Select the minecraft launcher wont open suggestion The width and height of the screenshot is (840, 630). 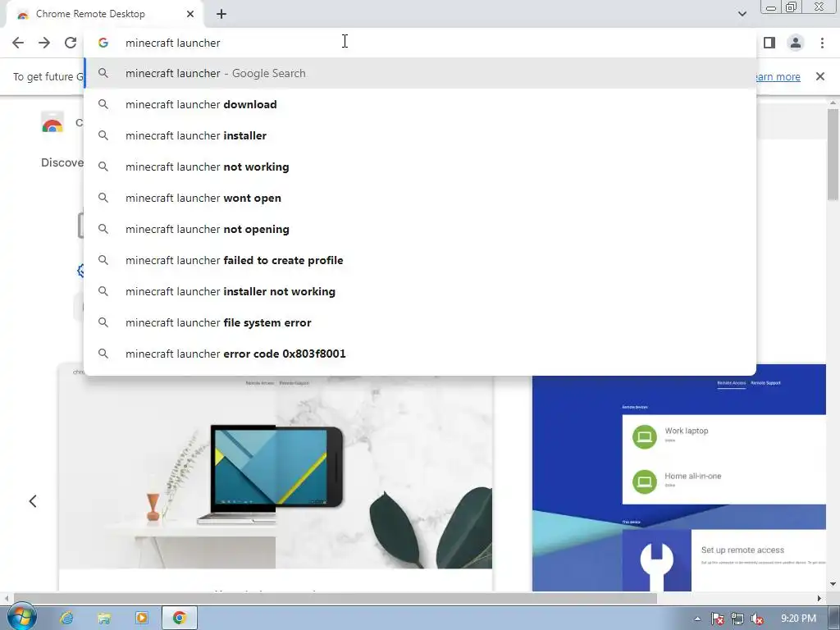420,198
